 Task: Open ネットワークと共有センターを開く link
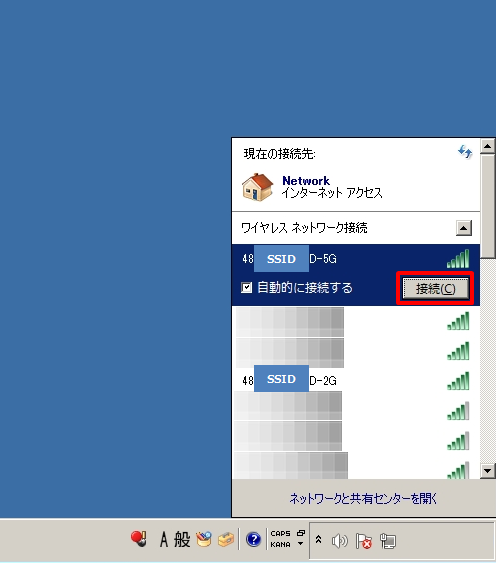coord(363,498)
